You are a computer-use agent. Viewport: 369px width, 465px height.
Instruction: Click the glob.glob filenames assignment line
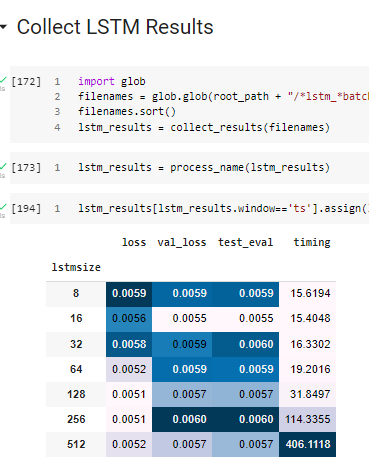223,97
